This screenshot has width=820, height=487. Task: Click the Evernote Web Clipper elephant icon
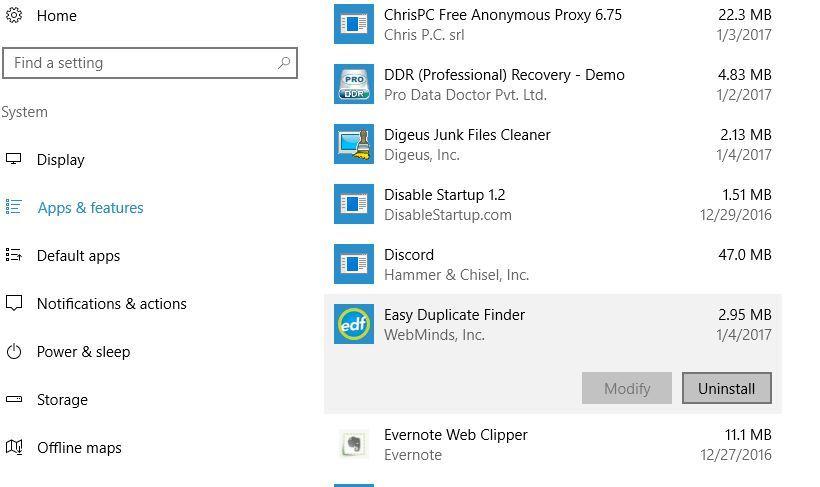pyautogui.click(x=354, y=444)
